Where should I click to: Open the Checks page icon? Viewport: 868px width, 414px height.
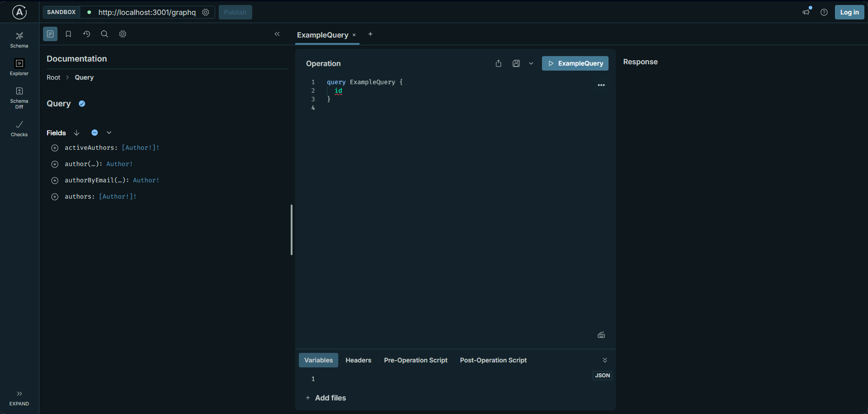click(x=19, y=128)
